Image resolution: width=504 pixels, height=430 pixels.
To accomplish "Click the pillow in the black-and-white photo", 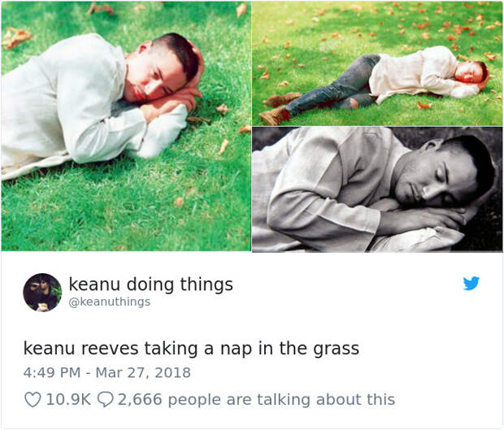I will pos(418,238).
